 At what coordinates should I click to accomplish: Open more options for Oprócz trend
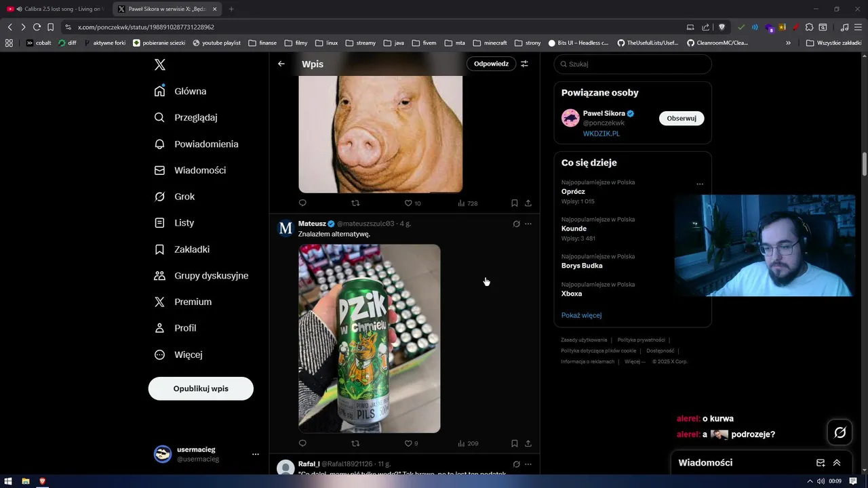coord(700,184)
